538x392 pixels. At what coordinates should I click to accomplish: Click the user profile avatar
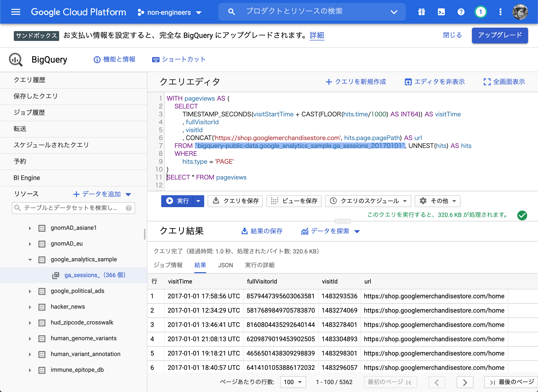[520, 12]
